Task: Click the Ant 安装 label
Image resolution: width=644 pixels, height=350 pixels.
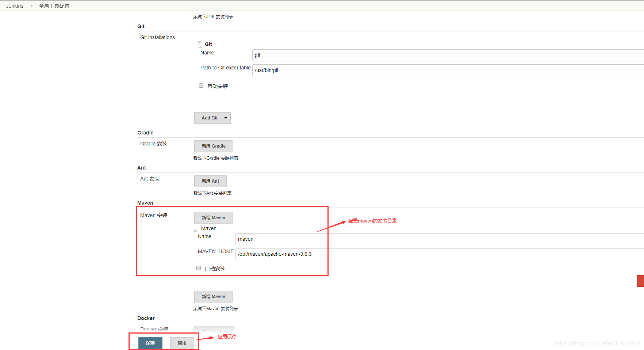Action: coord(150,179)
